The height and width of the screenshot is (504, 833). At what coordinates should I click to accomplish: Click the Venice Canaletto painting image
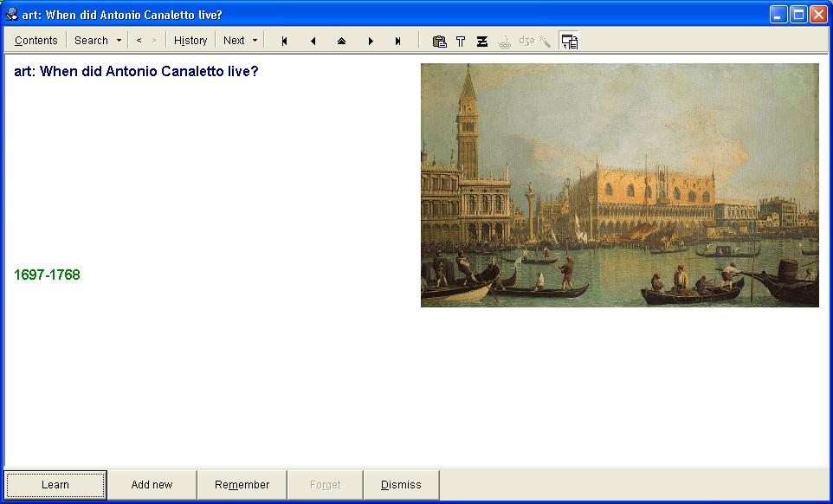(x=619, y=184)
